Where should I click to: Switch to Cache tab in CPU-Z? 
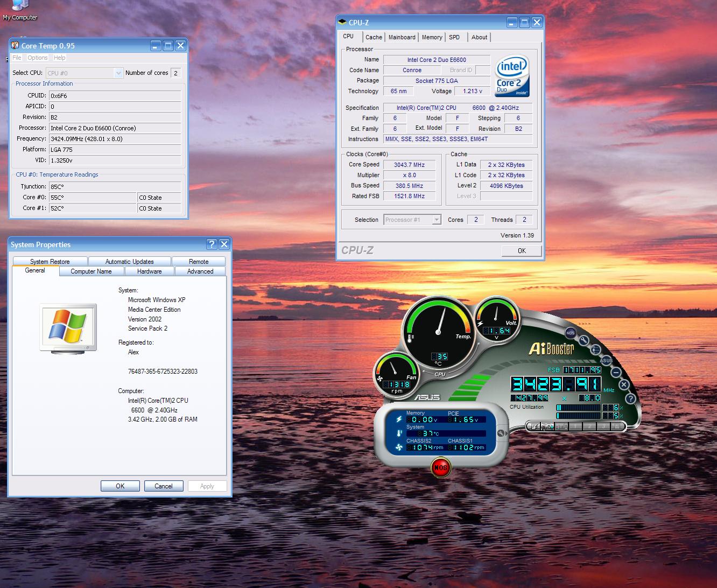pyautogui.click(x=374, y=37)
